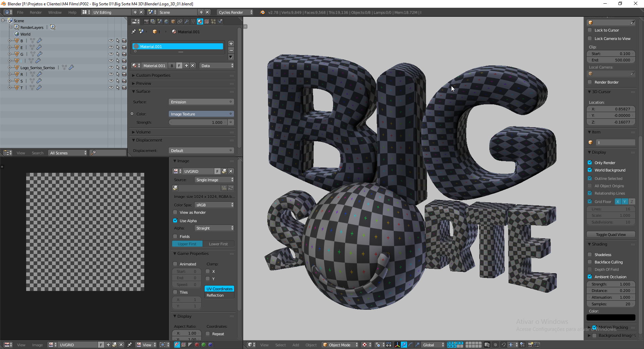Pin image in UV editor header
The width and height of the screenshot is (644, 349).
click(x=129, y=345)
